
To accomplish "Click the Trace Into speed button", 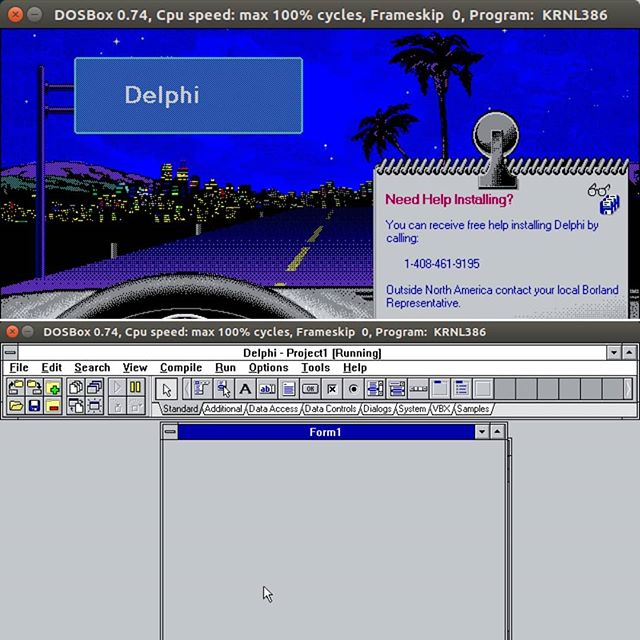I will point(117,406).
